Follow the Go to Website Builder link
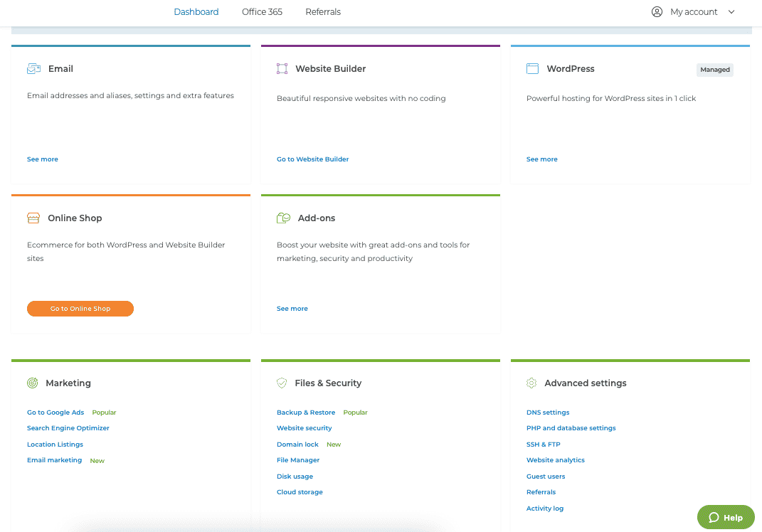Viewport: 762px width, 532px height. pyautogui.click(x=312, y=159)
